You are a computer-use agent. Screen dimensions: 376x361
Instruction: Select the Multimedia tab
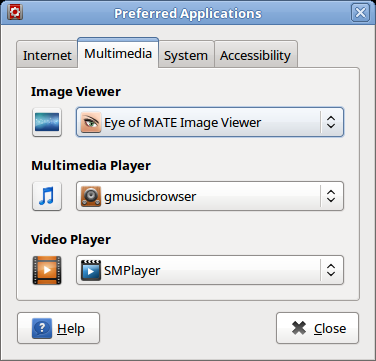tap(118, 53)
